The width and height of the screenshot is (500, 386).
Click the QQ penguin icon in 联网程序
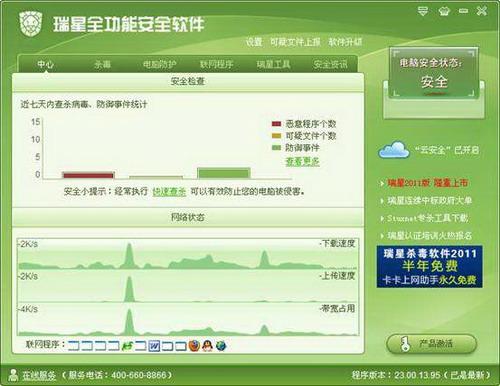point(207,346)
